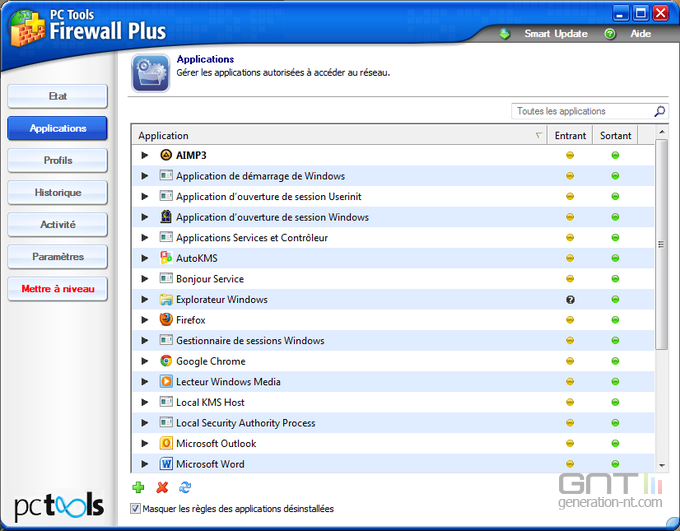Open the Historique section
Viewport: 680px width, 531px height.
57,193
